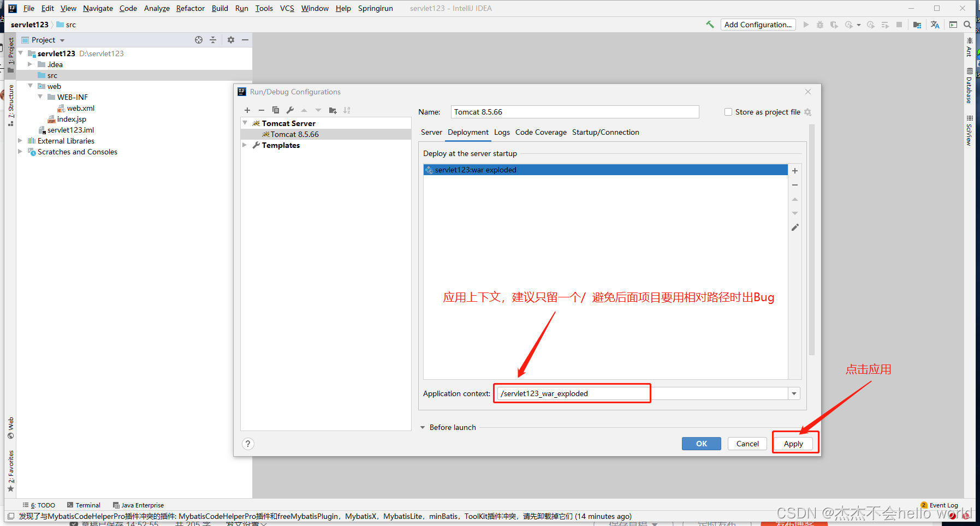
Task: Click the Debug bug icon in toolbar
Action: [x=820, y=25]
